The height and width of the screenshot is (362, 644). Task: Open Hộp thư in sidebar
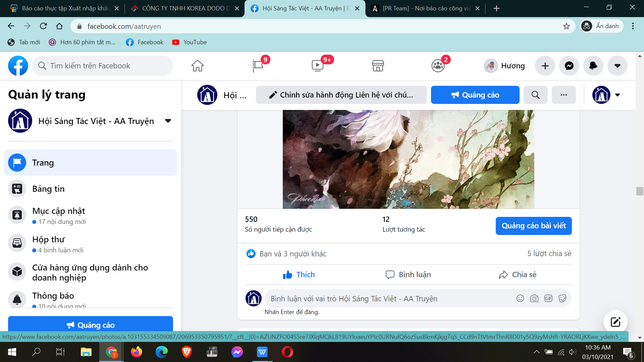(91, 244)
